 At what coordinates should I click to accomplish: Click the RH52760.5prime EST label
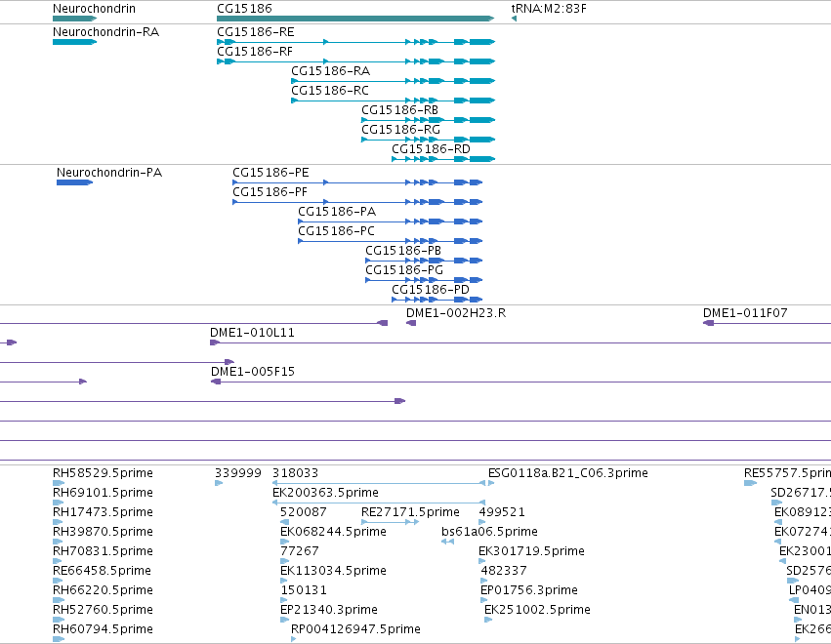(x=103, y=610)
